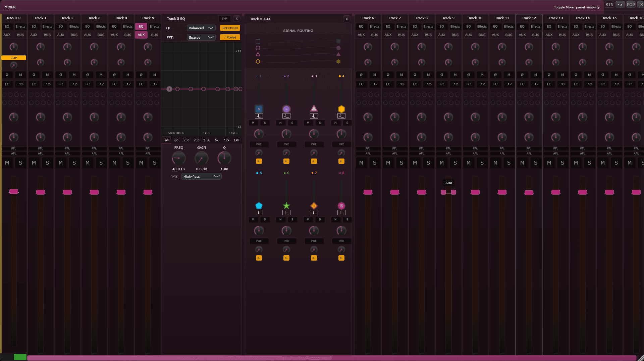Click the yellow hexagon handle of aux send 4
644x361 pixels.
341,109
